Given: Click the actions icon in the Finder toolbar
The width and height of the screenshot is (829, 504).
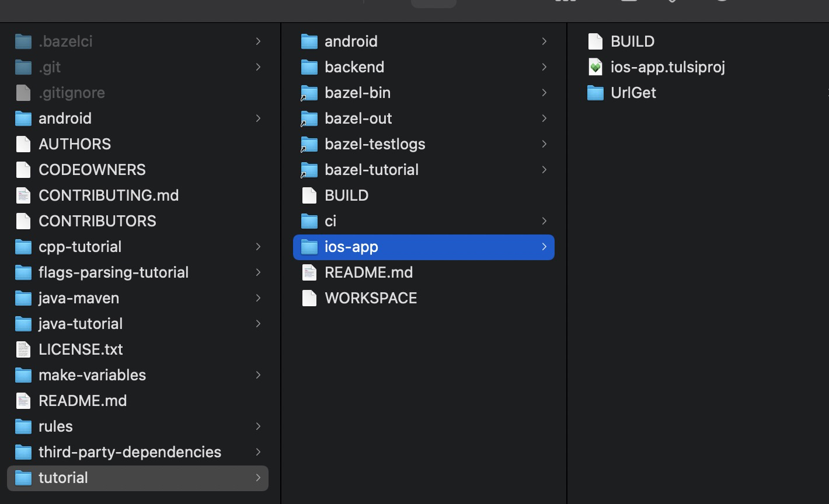Looking at the screenshot, I should click(x=722, y=3).
